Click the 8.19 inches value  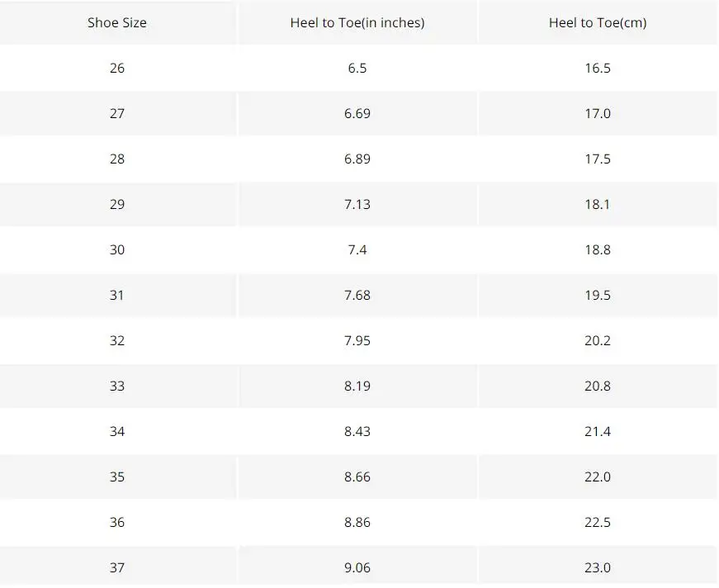[357, 386]
